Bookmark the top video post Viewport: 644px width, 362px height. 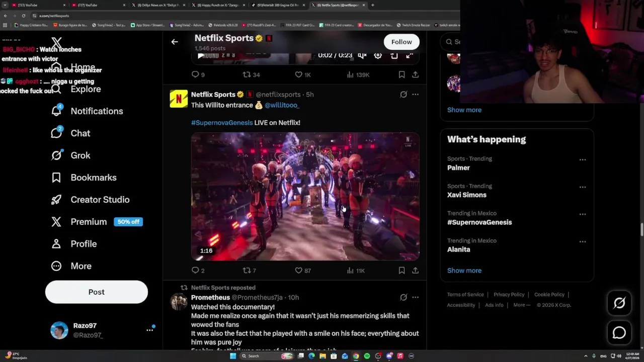click(x=401, y=74)
